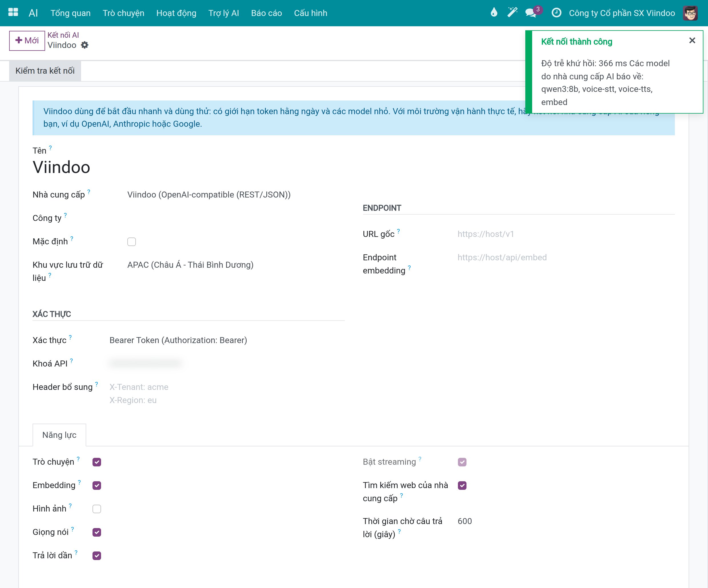This screenshot has width=708, height=588.
Task: Enable the Hình ảnh checkbox
Action: (97, 509)
